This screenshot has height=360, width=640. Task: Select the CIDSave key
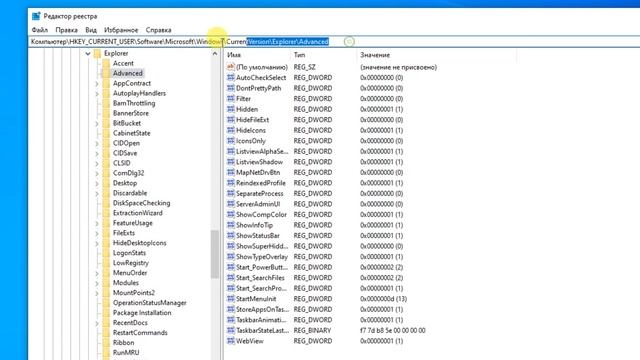point(125,153)
